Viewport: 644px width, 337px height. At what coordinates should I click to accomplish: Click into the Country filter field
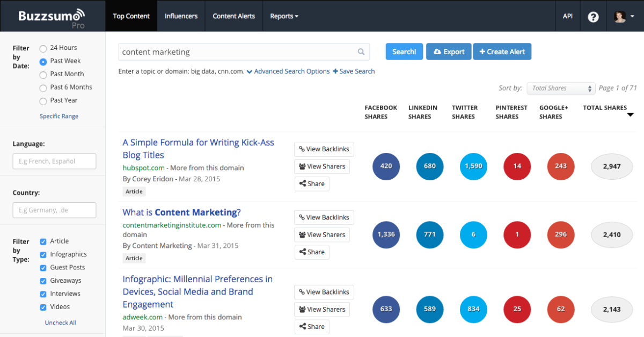[54, 210]
